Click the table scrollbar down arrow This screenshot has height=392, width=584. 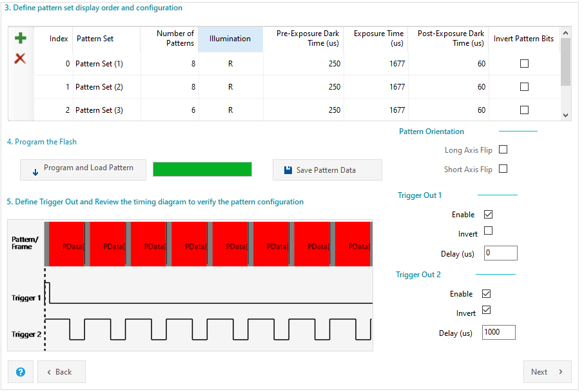[x=565, y=115]
